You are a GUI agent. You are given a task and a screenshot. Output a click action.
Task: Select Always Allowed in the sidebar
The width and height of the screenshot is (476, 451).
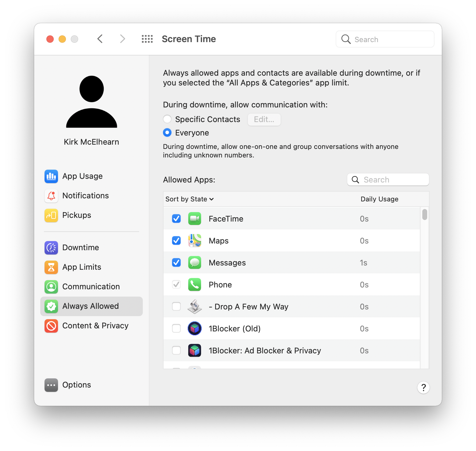pyautogui.click(x=92, y=306)
